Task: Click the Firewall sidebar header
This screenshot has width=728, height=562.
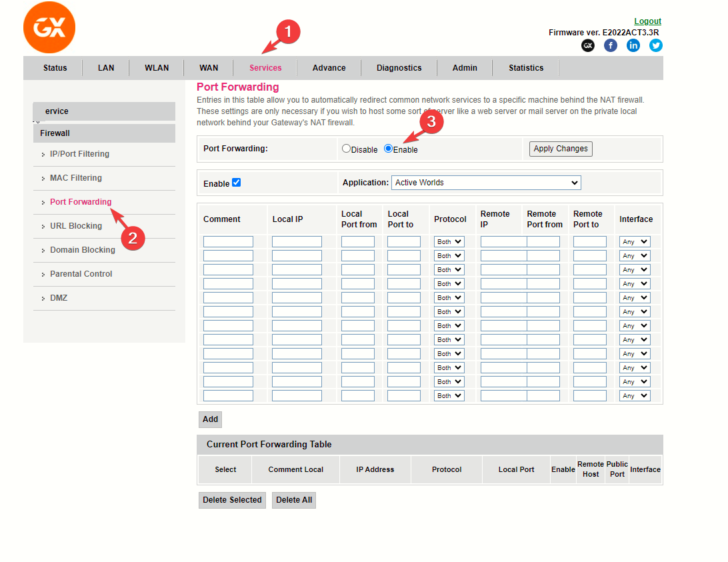Action: pyautogui.click(x=104, y=133)
